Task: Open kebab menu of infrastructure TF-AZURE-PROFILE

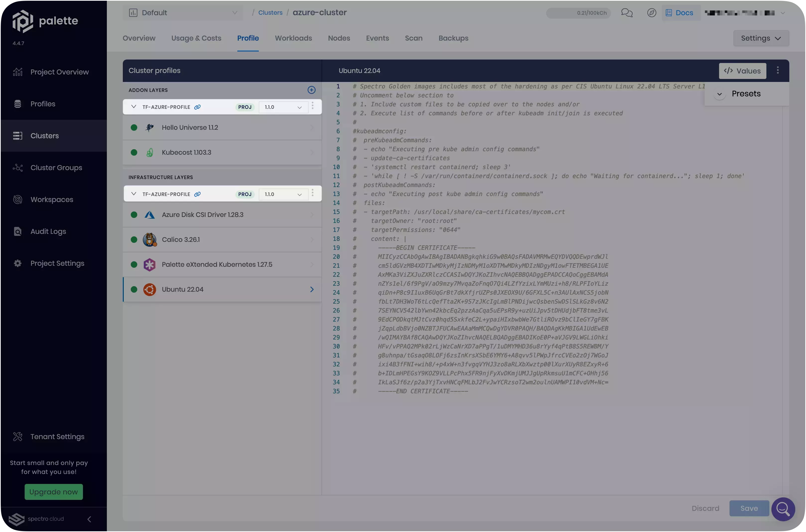Action: (313, 193)
